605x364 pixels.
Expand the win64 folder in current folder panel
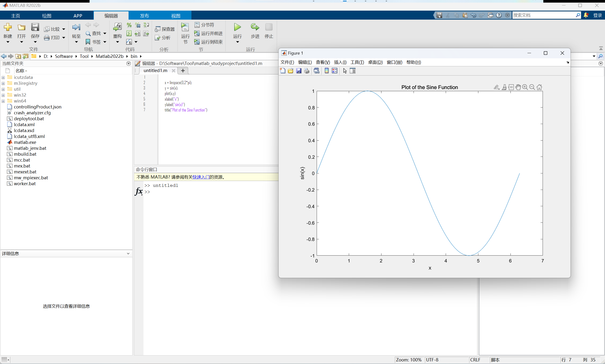point(3,101)
